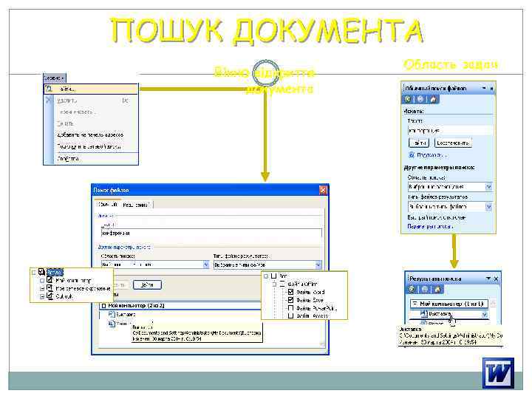This screenshot has width=532, height=399.
Task: Collapse the top file types tree node
Action: (x=266, y=276)
